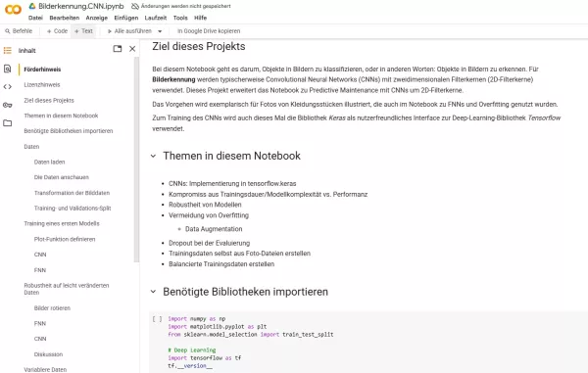Image resolution: width=588 pixels, height=373 pixels.
Task: Select CNN above Diskussion entry
Action: [40, 339]
